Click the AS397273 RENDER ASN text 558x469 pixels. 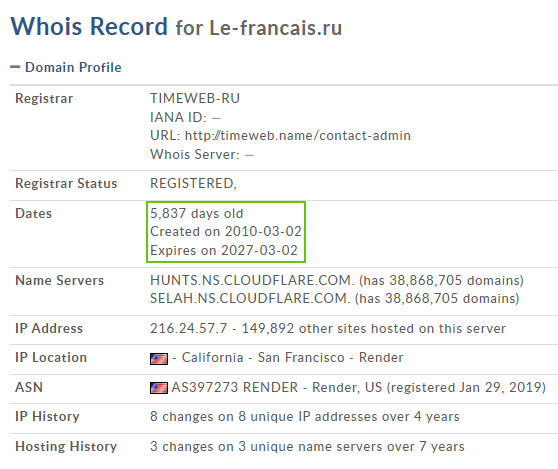pos(235,387)
